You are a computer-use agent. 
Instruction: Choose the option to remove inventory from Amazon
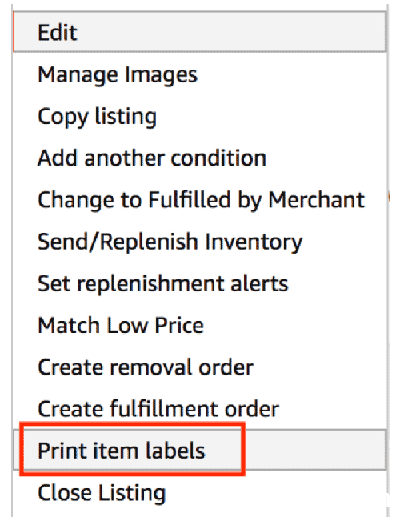(x=199, y=367)
